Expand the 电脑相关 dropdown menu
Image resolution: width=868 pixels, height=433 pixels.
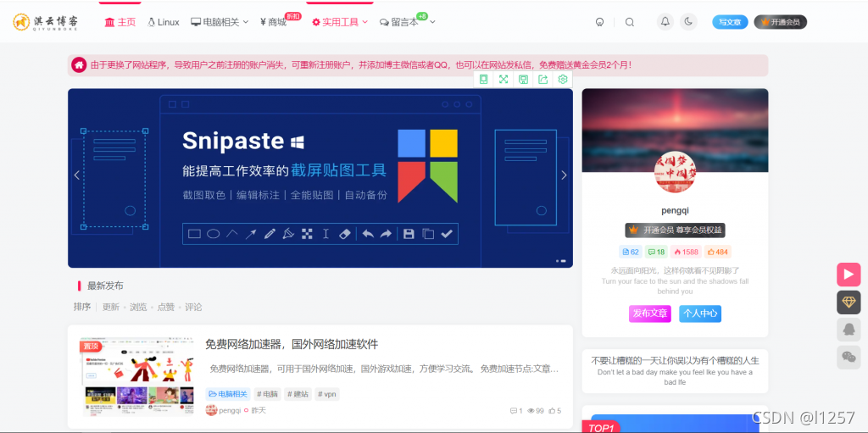pyautogui.click(x=220, y=22)
